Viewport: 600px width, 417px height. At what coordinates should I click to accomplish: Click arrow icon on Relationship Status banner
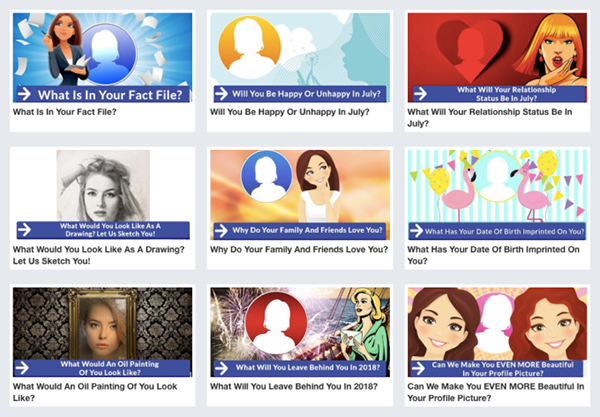420,94
